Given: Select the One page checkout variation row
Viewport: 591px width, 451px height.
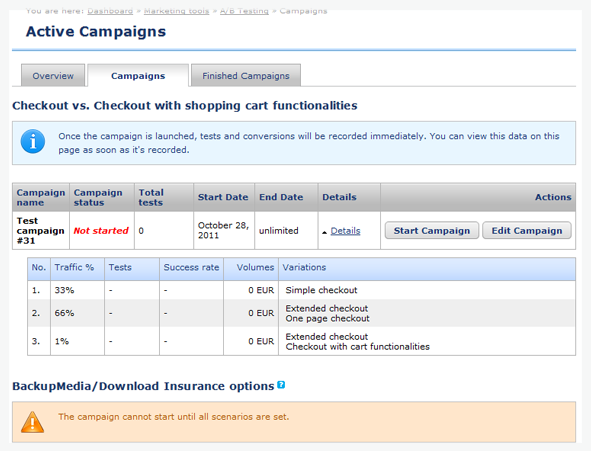Looking at the screenshot, I should point(302,313).
